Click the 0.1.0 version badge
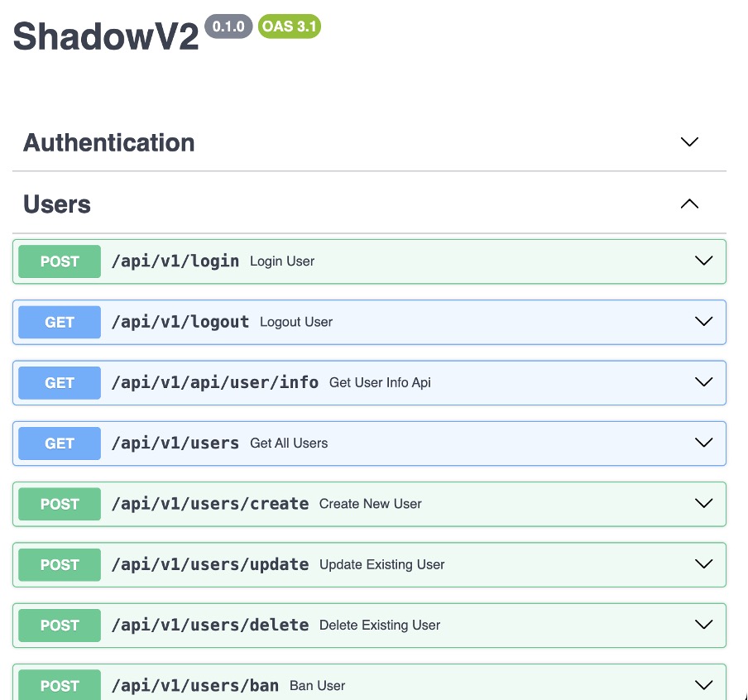The image size is (748, 700). point(228,25)
